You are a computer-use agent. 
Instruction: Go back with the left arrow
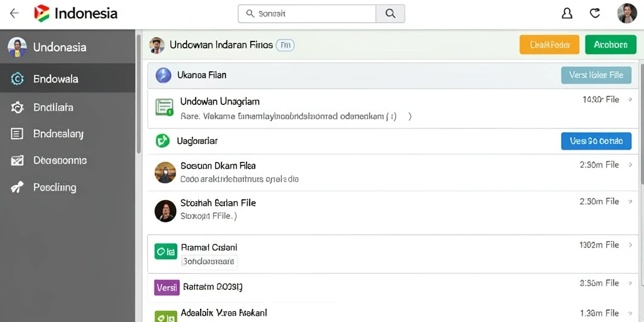(x=14, y=14)
